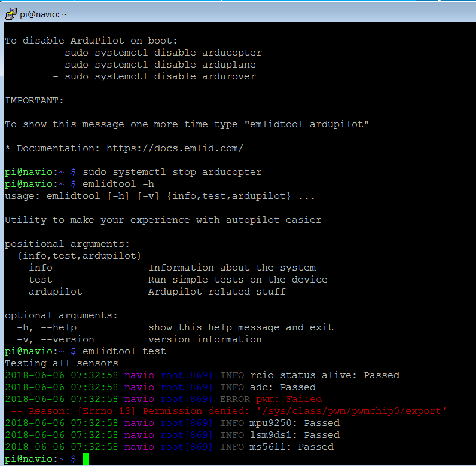476x466 pixels.
Task: Click the PuTTY icon in title bar
Action: pos(11,14)
